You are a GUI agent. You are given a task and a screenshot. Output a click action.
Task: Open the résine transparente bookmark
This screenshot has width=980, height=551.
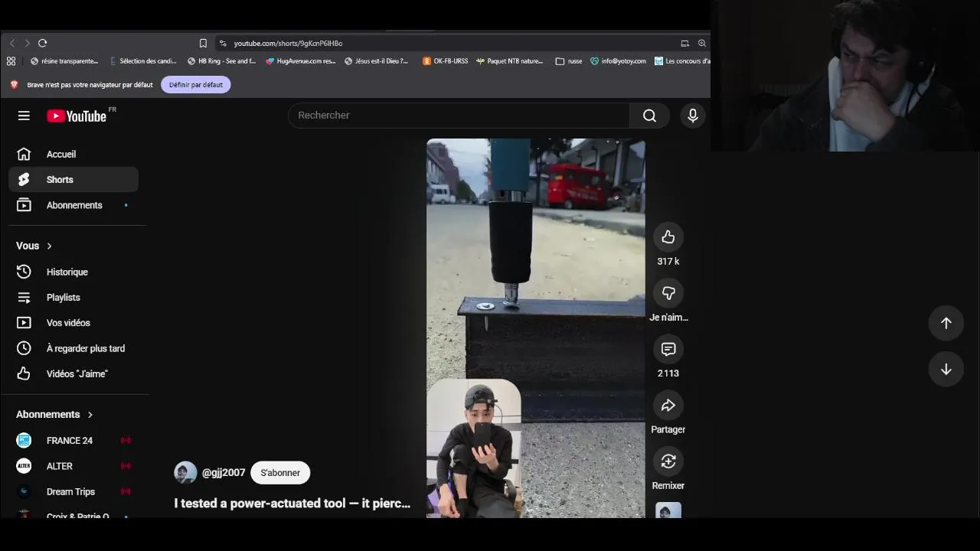tap(64, 61)
